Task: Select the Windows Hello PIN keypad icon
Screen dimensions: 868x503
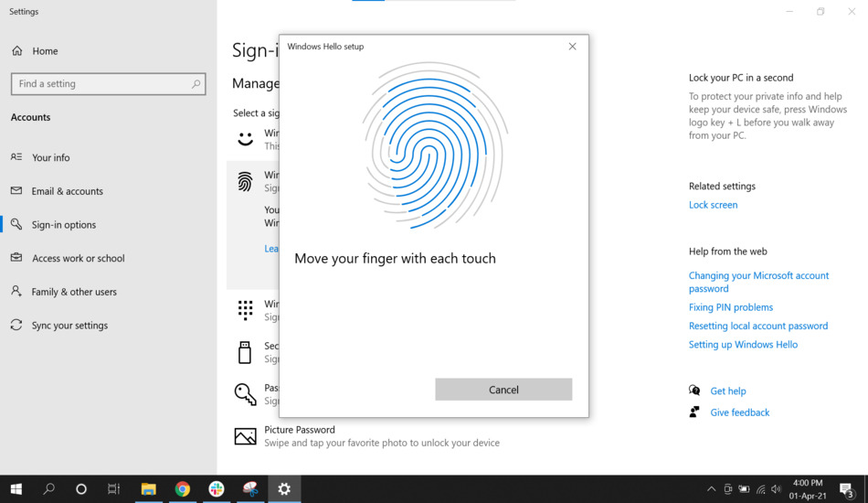Action: click(x=245, y=310)
